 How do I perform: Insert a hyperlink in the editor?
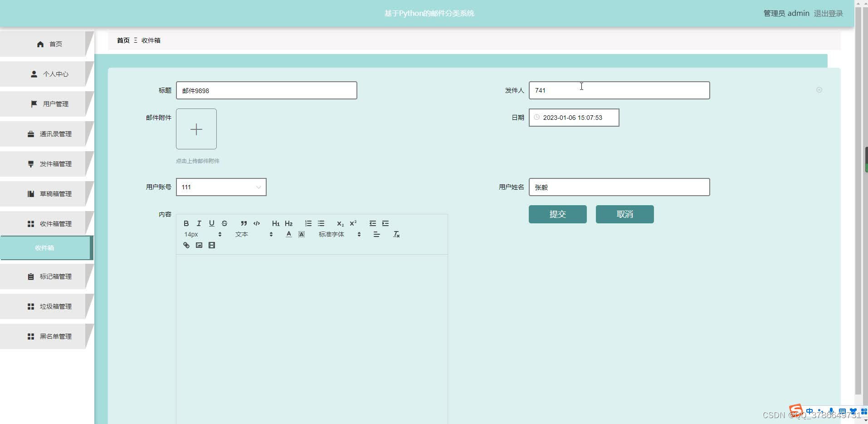click(x=186, y=245)
